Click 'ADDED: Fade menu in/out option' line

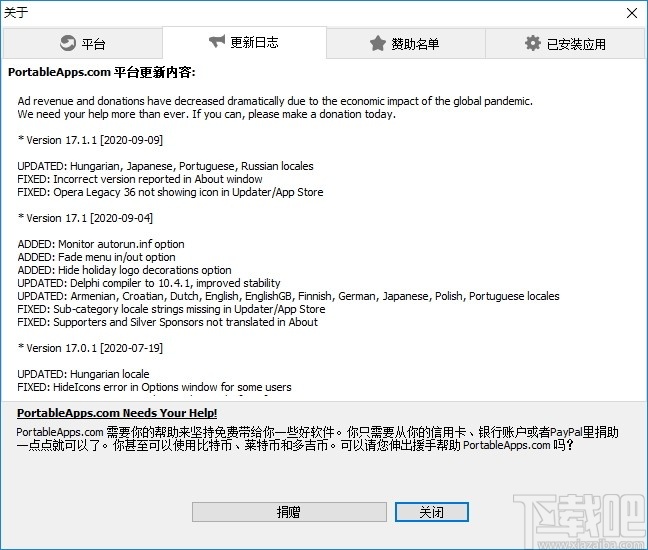click(x=96, y=257)
